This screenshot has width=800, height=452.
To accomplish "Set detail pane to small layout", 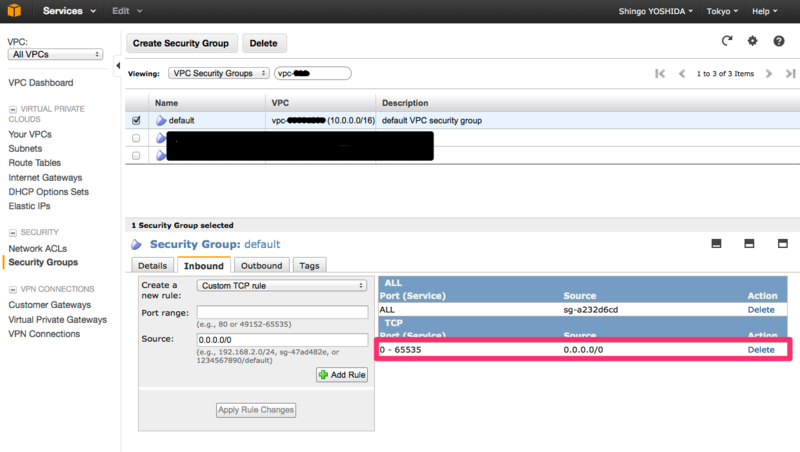I will coord(716,243).
